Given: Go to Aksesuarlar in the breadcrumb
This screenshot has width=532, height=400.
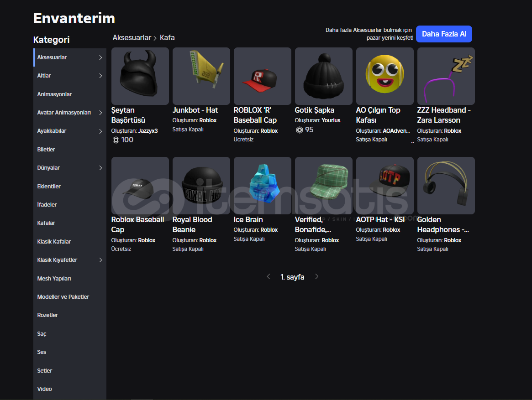Looking at the screenshot, I should pos(132,37).
